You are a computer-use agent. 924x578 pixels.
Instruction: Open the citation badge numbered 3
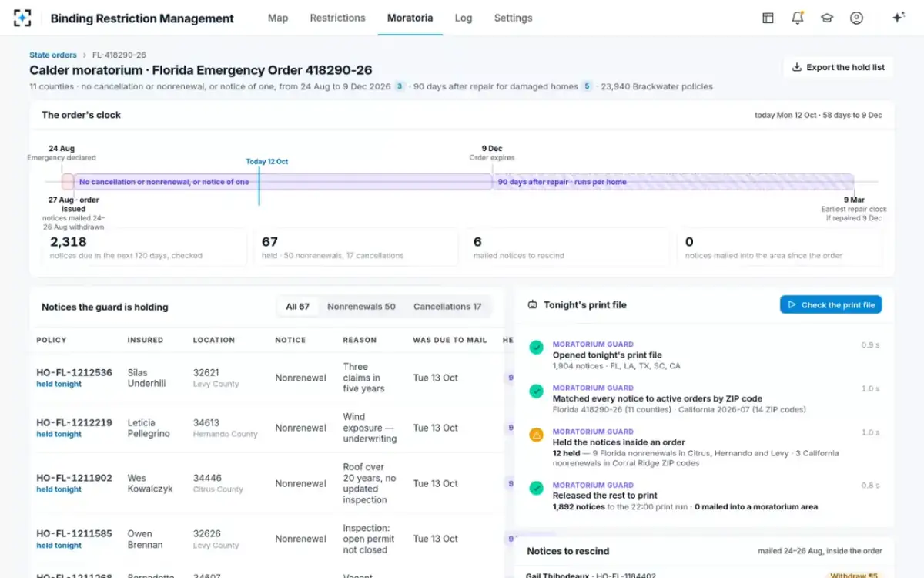pos(400,86)
